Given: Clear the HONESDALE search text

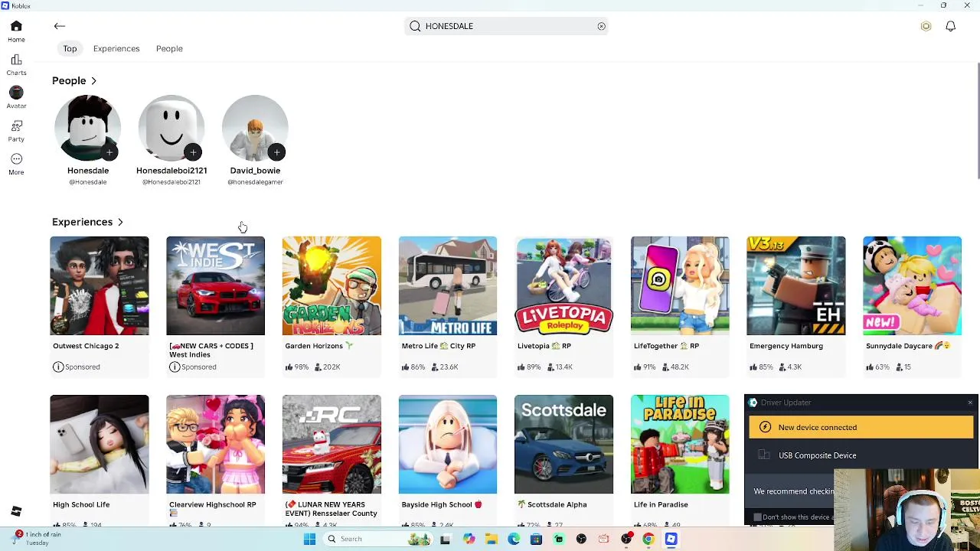Looking at the screenshot, I should click(601, 26).
